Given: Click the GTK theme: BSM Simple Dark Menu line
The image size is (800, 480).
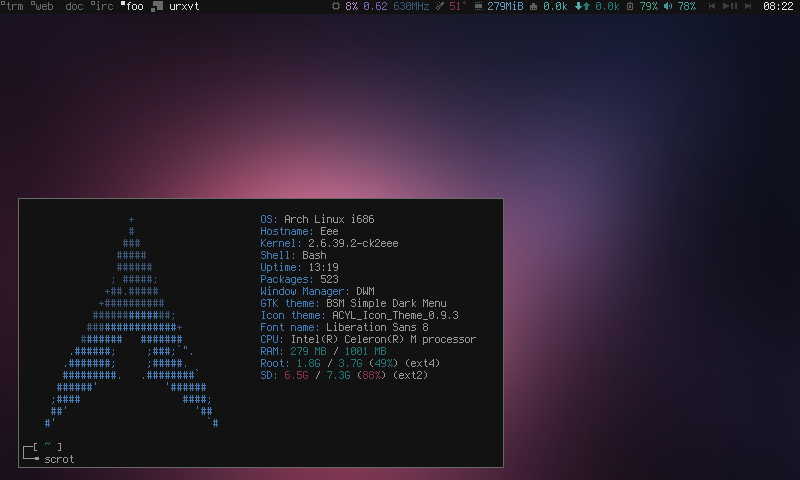Looking at the screenshot, I should (x=354, y=304).
